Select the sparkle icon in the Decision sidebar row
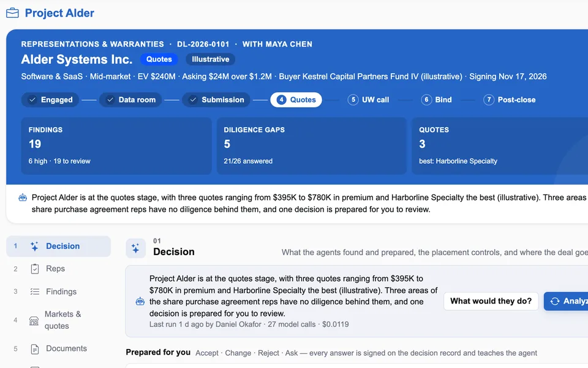 [34, 247]
